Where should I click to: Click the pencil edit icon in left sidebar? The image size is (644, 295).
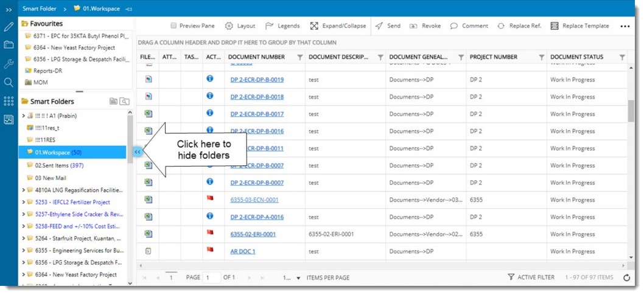9,27
